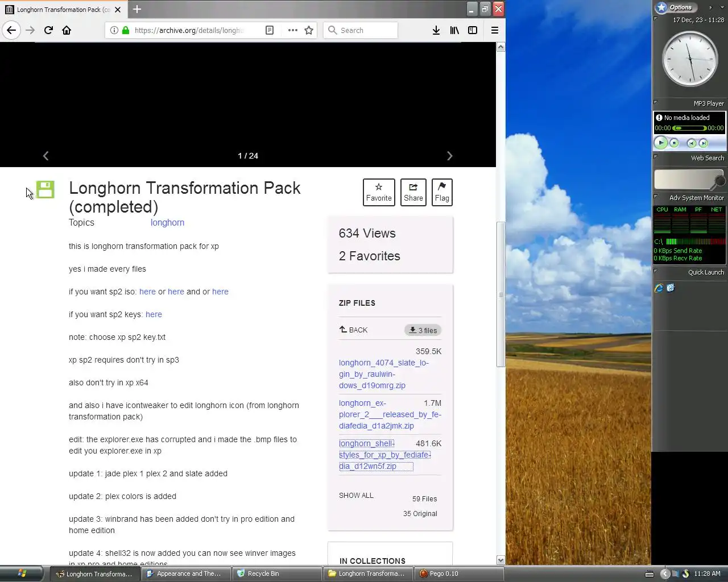Switch to Appearance and Themes taskbar window

coord(187,573)
